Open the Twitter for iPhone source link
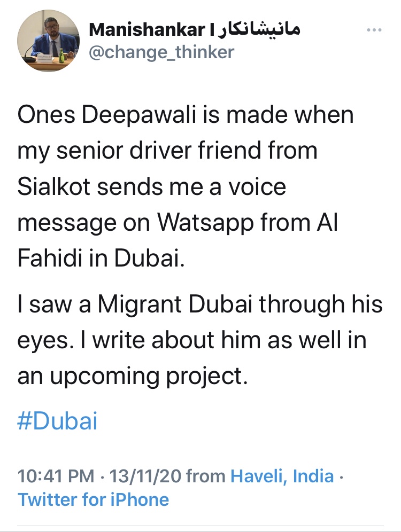Screen dimensions: 401x532 93,499
